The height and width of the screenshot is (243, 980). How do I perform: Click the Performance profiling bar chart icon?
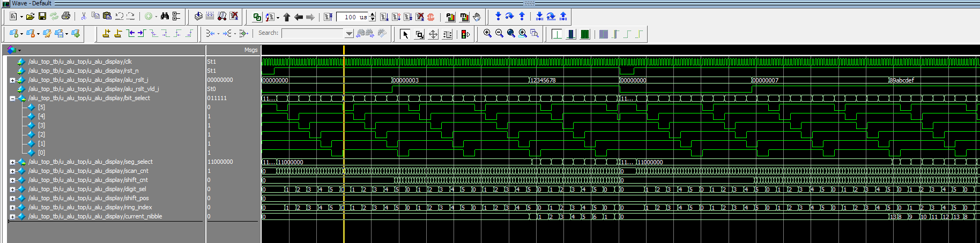(x=451, y=17)
